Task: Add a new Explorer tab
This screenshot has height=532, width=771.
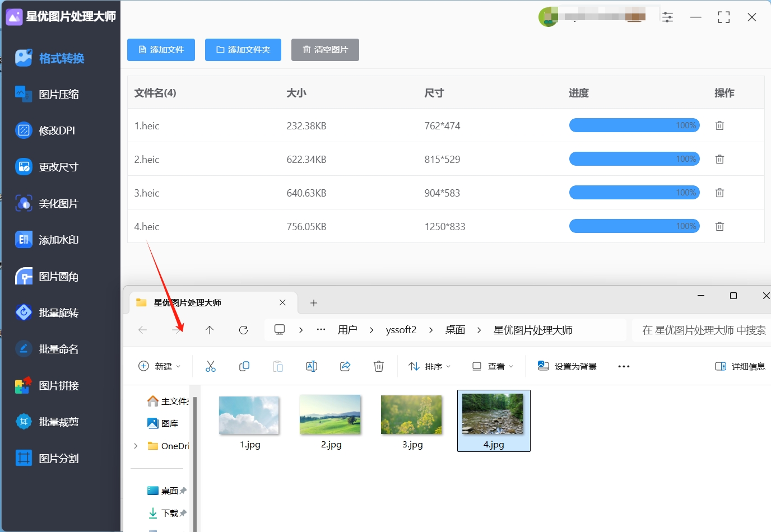Action: [314, 303]
